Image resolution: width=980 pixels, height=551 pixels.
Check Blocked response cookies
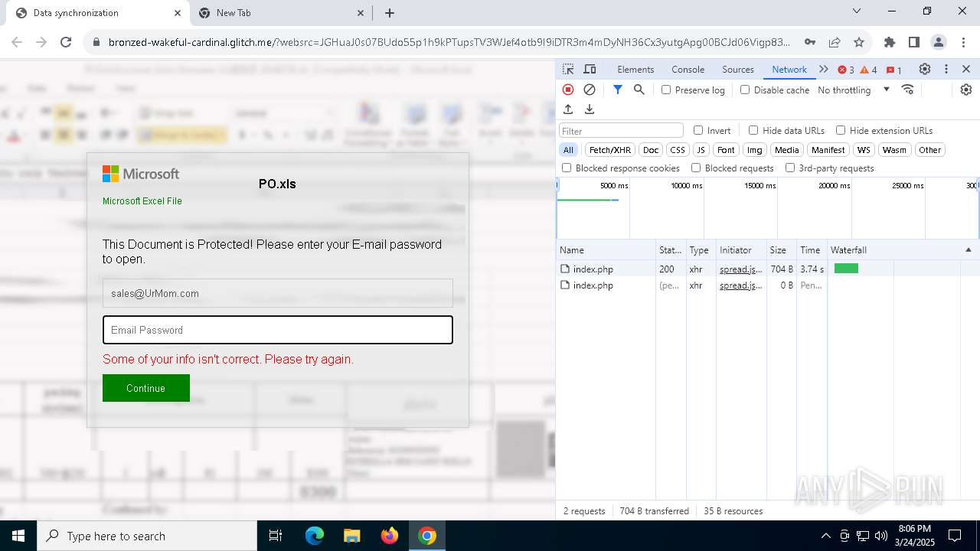tap(567, 168)
